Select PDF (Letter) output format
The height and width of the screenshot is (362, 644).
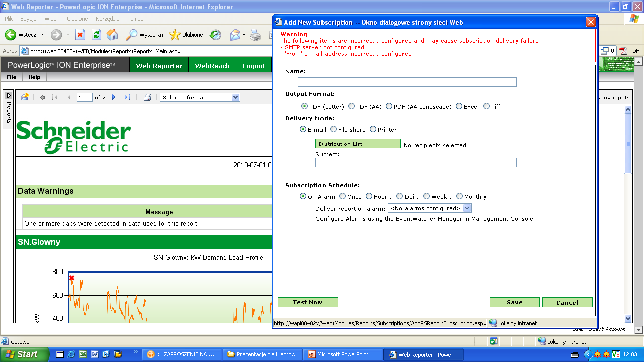pyautogui.click(x=305, y=106)
